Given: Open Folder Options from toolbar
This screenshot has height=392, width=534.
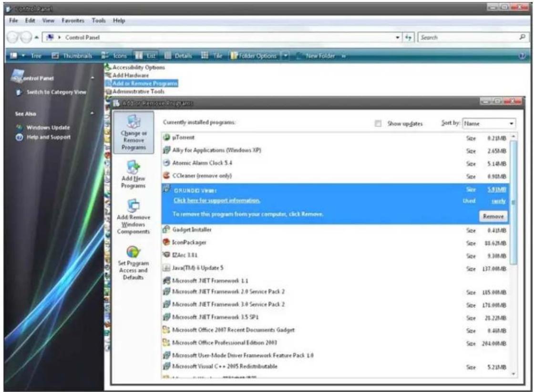Looking at the screenshot, I should tap(254, 56).
